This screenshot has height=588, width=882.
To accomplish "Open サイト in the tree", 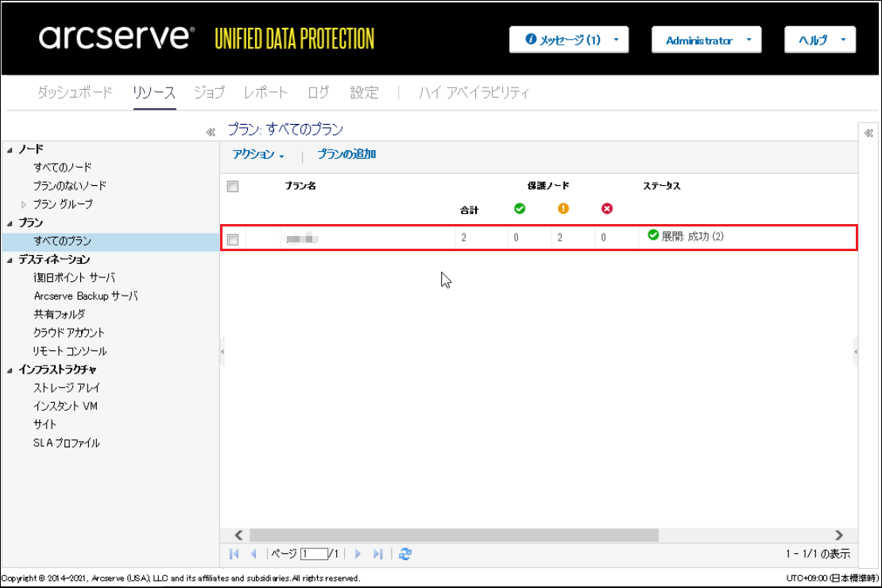I will point(45,424).
